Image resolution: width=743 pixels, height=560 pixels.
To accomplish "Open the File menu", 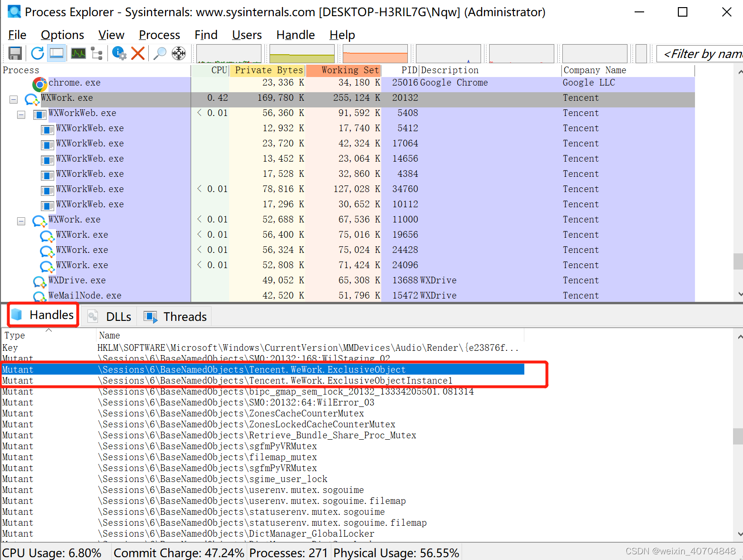I will [17, 35].
